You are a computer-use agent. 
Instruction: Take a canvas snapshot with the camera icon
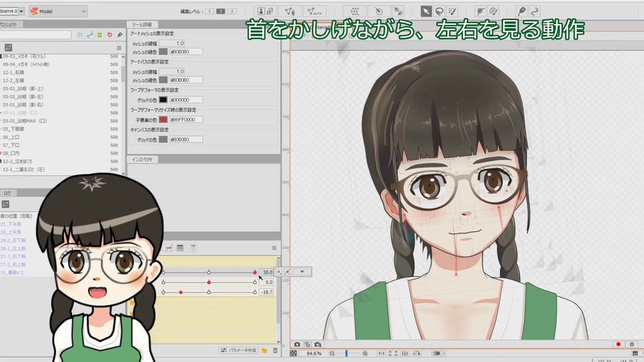(x=297, y=345)
